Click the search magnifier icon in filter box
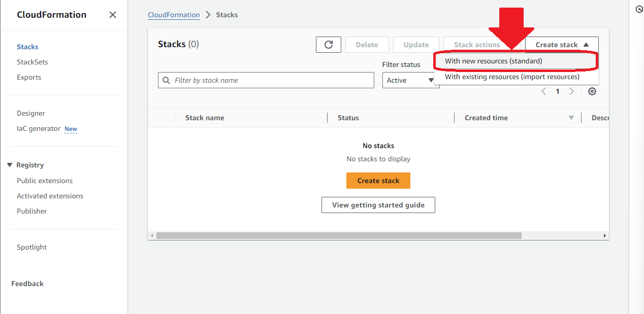The width and height of the screenshot is (644, 314). point(167,80)
